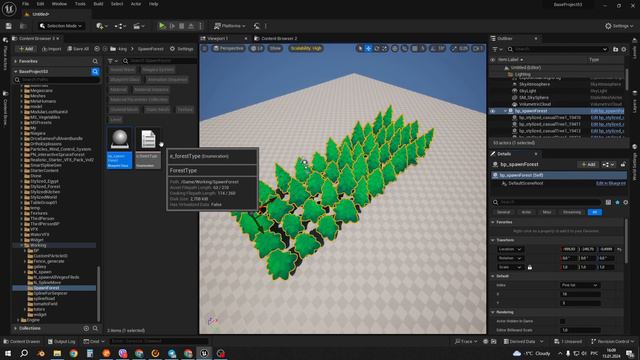Click the Eject button in play toolbar
Viewport: 640px width, 360px height.
[191, 26]
